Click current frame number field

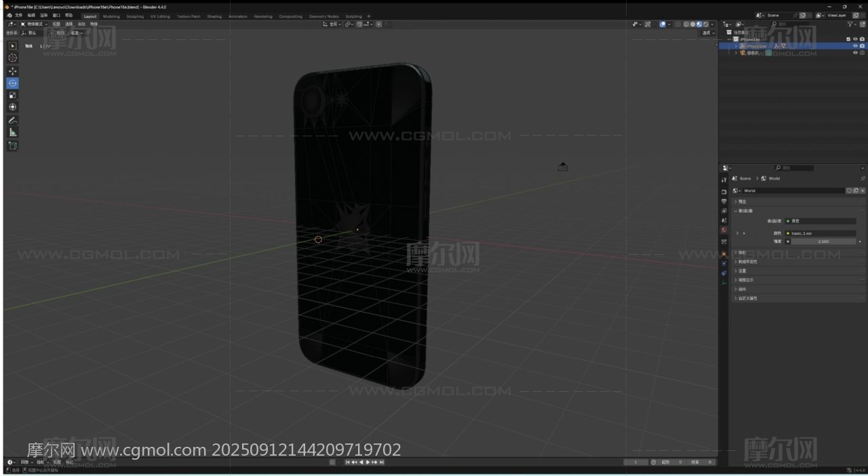point(635,462)
